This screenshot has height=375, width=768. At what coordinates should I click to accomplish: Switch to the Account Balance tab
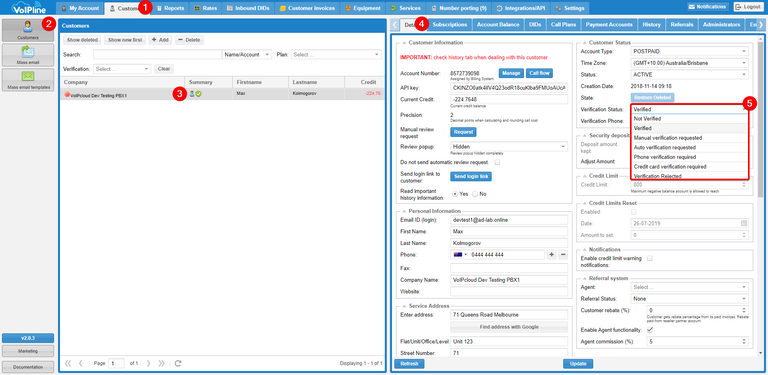click(x=498, y=24)
